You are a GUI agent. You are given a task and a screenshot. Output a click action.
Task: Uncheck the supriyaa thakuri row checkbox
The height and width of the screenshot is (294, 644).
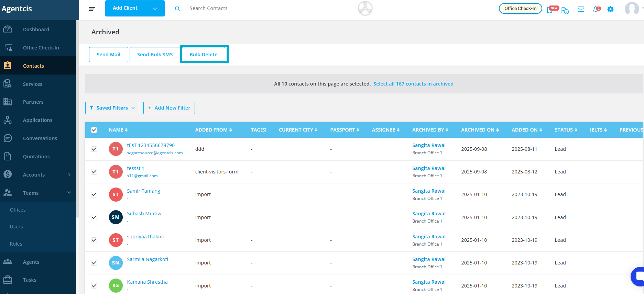(94, 240)
